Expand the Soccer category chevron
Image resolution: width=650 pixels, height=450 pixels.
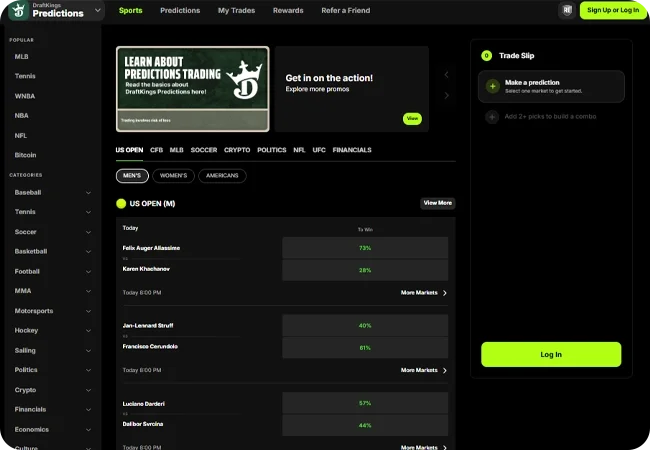click(x=88, y=232)
